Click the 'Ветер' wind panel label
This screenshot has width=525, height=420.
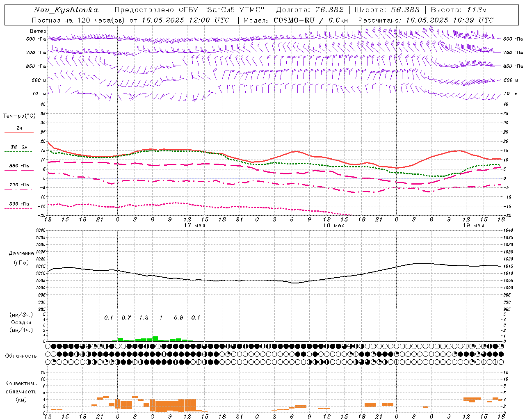pyautogui.click(x=38, y=31)
